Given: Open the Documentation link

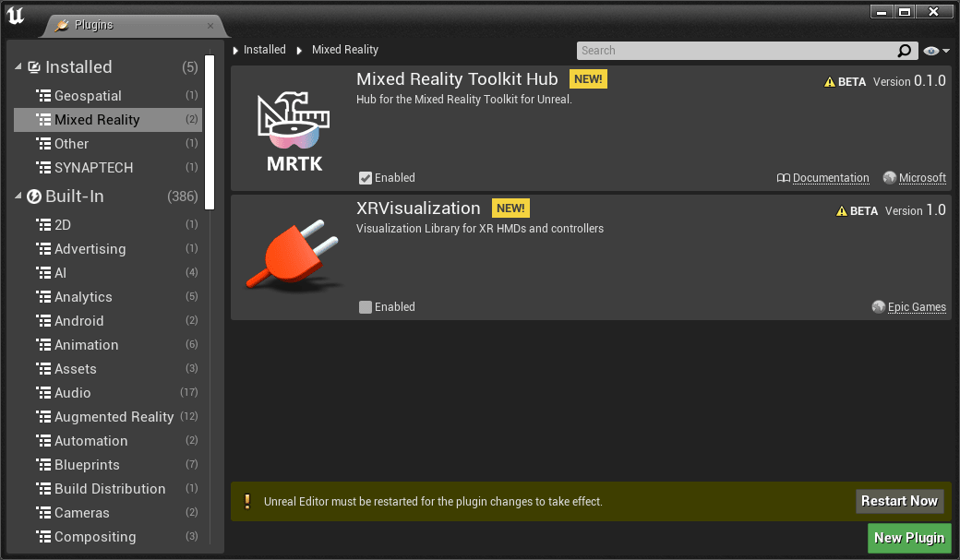Looking at the screenshot, I should coord(831,178).
